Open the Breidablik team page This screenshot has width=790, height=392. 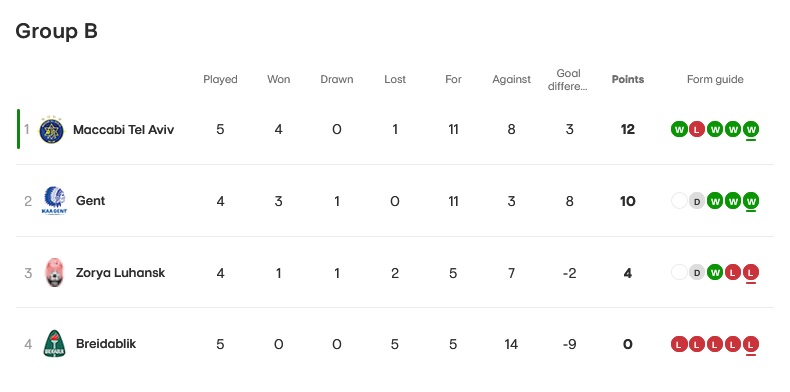click(x=106, y=344)
